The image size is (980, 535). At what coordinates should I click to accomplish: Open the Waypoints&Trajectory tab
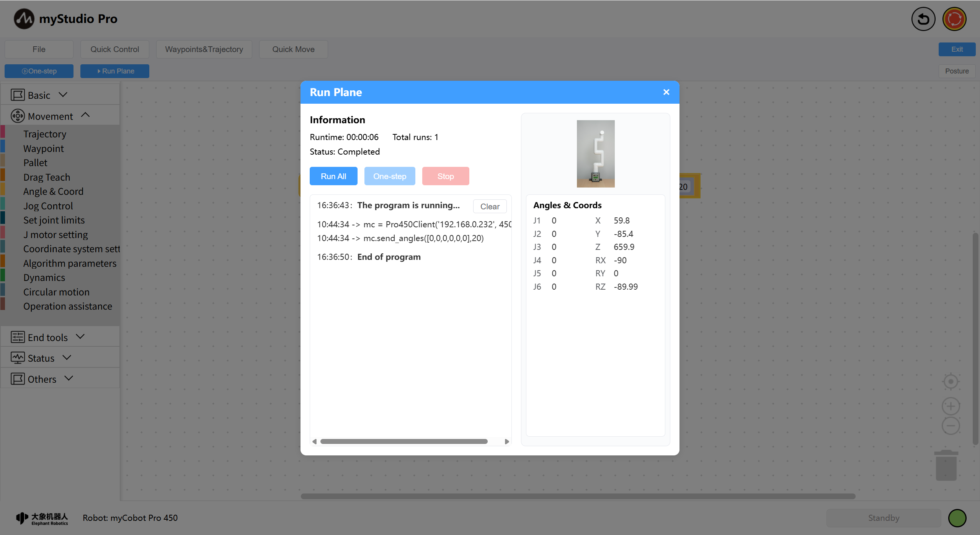[x=204, y=49]
